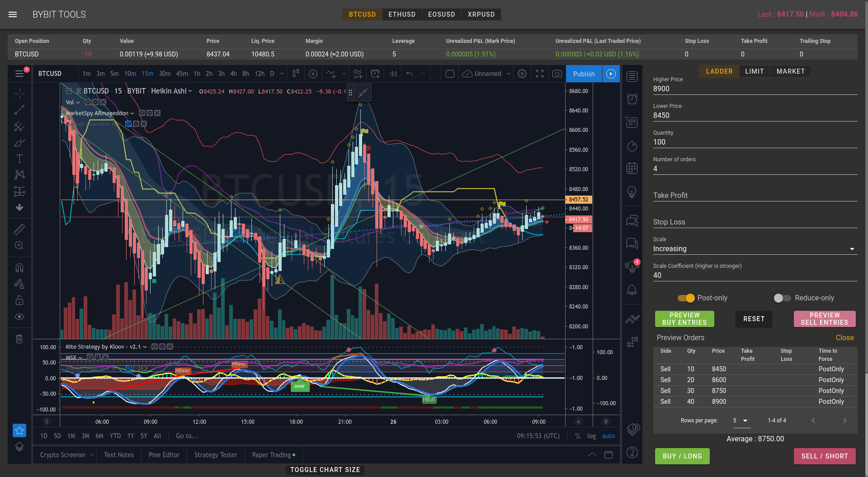Expand the timeframe intervals dropdown arrow
The width and height of the screenshot is (868, 477).
coord(282,74)
